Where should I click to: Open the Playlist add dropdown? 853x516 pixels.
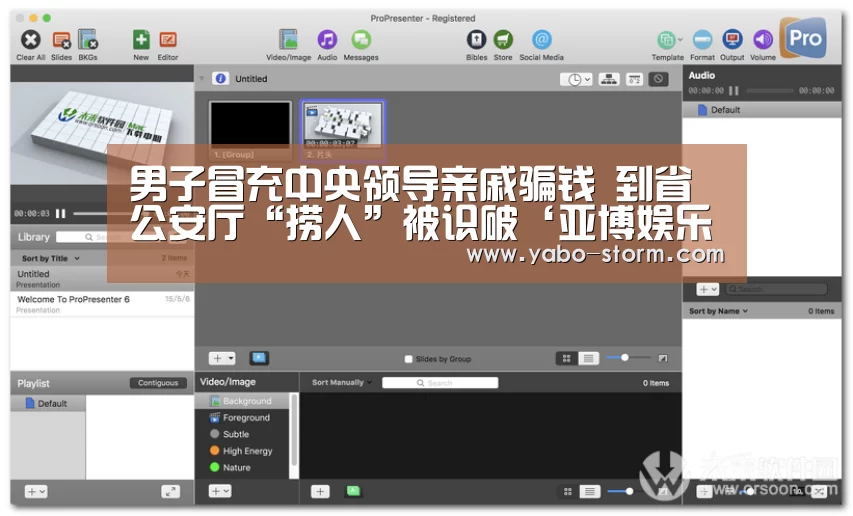click(x=36, y=492)
